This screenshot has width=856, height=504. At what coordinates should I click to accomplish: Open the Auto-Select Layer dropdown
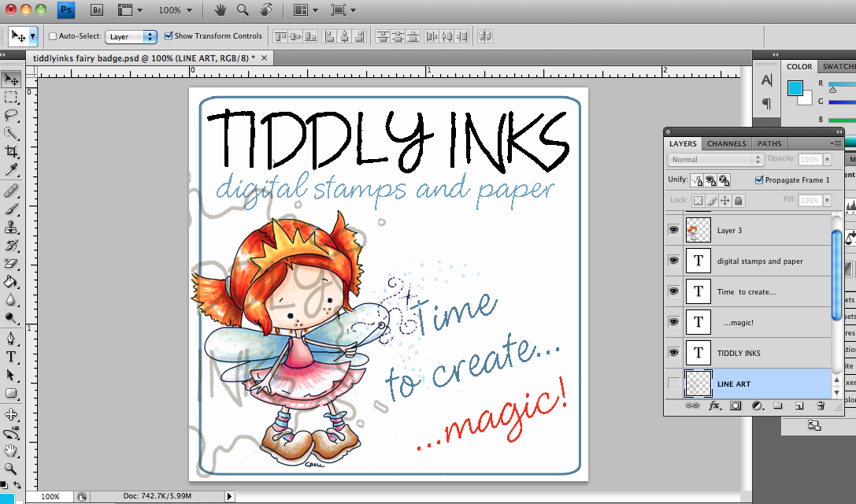[x=131, y=36]
